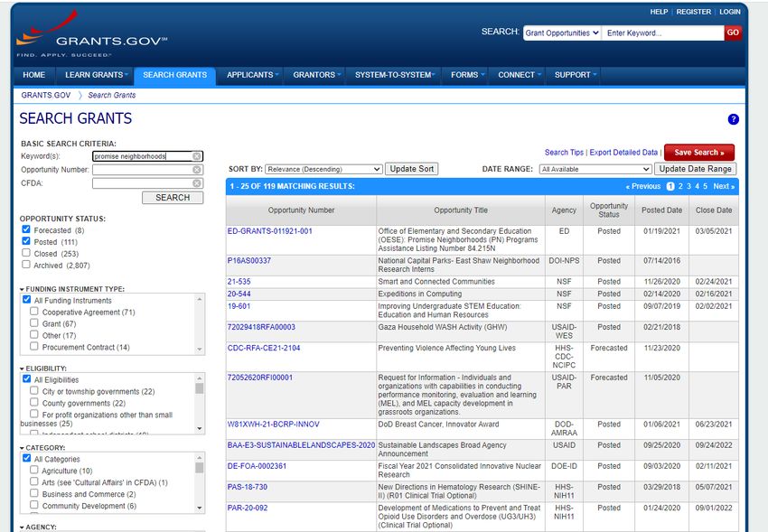Click the Update Date Range button
Viewport: 768px width, 532px height.
[x=695, y=169]
